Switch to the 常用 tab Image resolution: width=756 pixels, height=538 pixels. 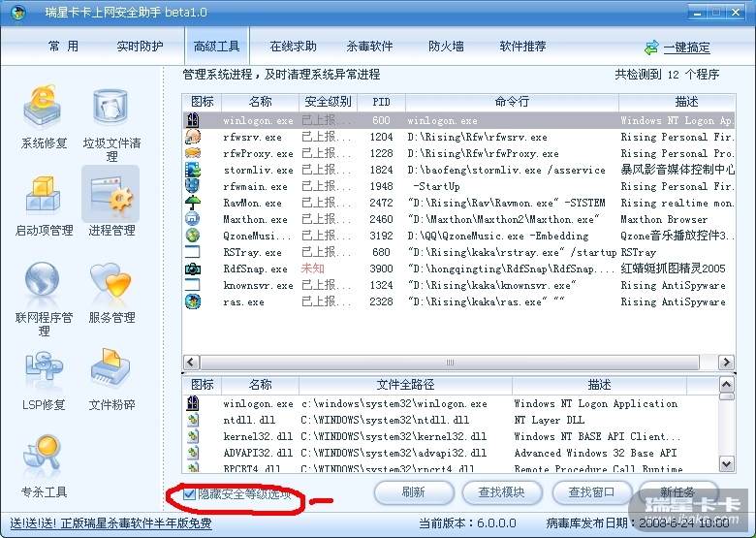pyautogui.click(x=63, y=47)
